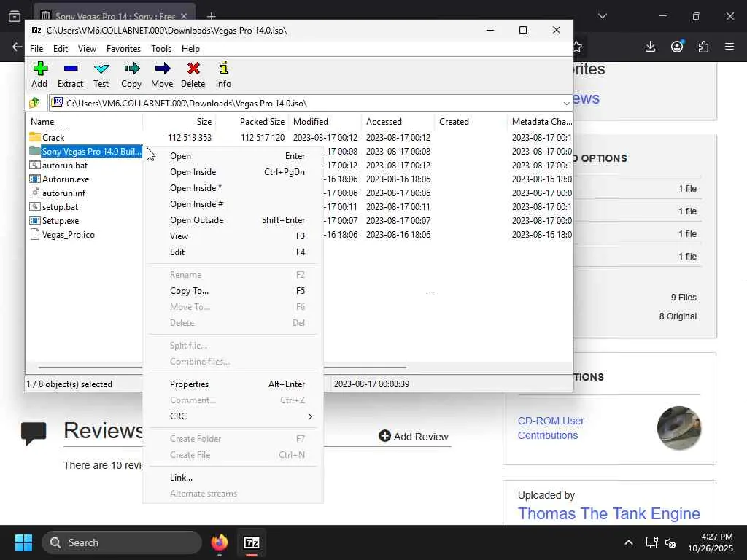Close the Sony Vegas Pro 14 tab
Screen dimensions: 747x560
coord(184,16)
